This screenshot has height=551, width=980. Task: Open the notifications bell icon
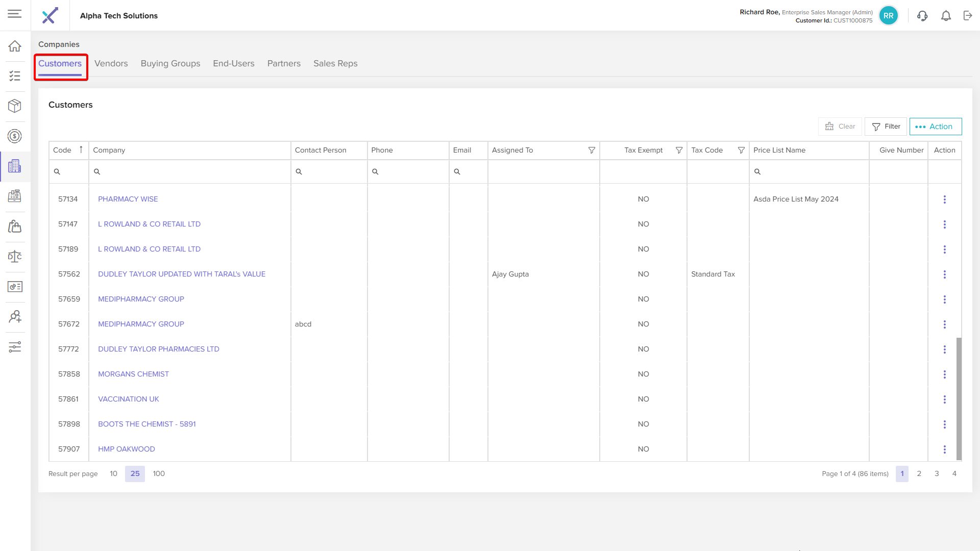(946, 16)
